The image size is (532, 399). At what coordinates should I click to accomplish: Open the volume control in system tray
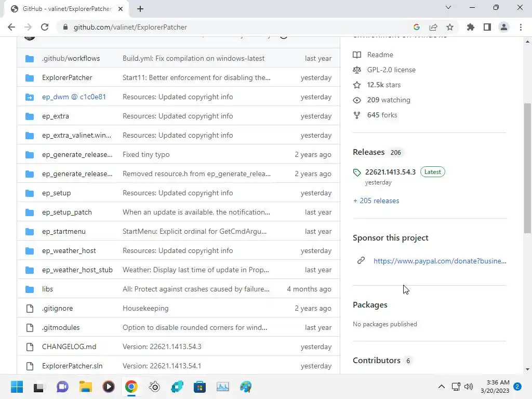pos(469,387)
